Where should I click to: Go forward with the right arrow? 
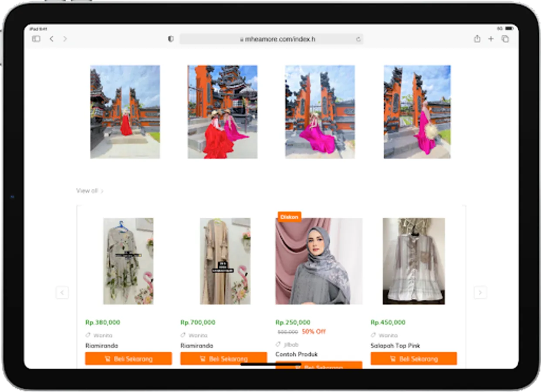tap(65, 39)
